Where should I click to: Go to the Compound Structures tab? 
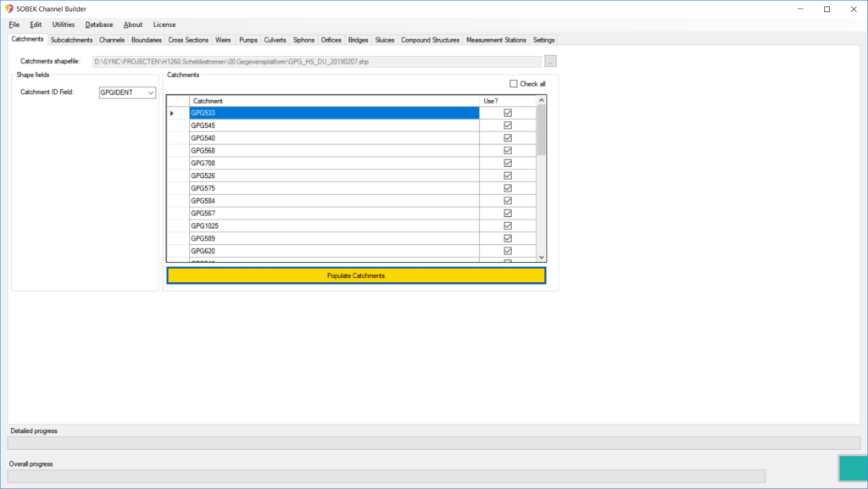(430, 40)
